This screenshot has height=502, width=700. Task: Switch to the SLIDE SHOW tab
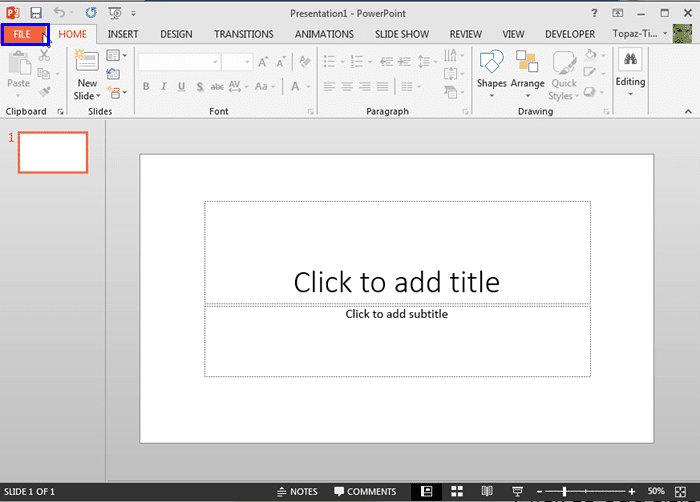point(402,34)
